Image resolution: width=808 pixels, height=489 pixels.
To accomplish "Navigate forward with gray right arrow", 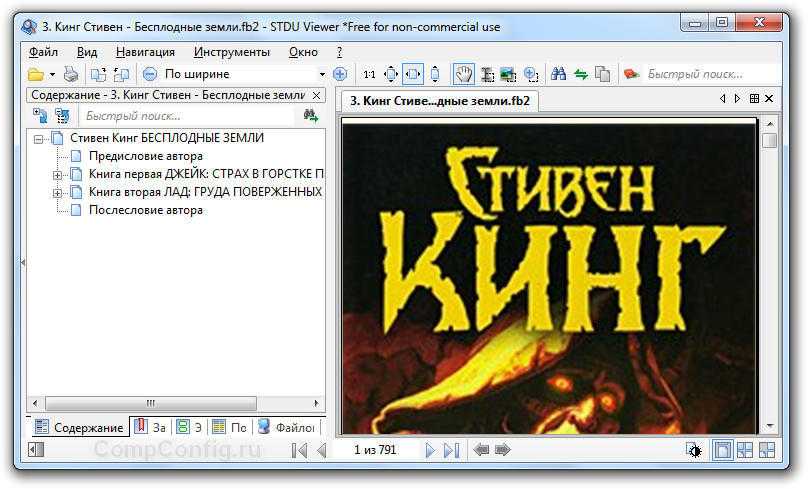I will click(502, 450).
